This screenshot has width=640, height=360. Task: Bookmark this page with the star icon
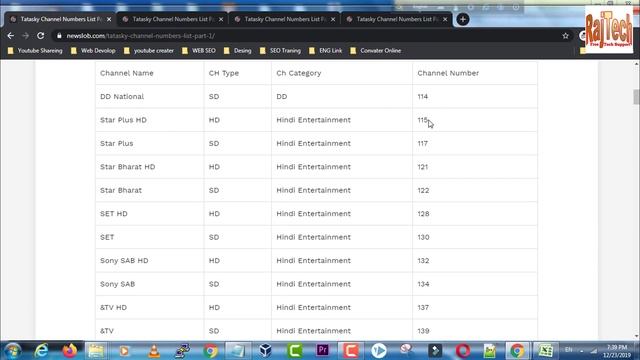(565, 36)
